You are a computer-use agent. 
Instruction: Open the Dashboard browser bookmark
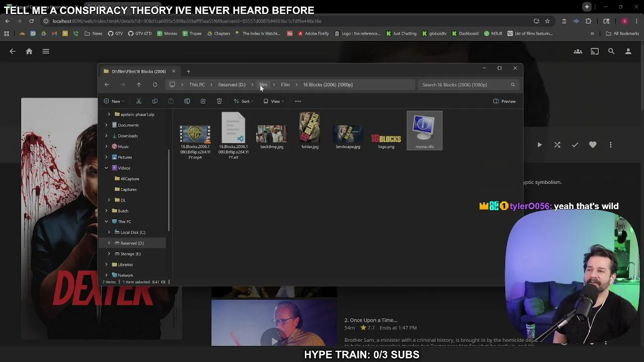point(465,34)
